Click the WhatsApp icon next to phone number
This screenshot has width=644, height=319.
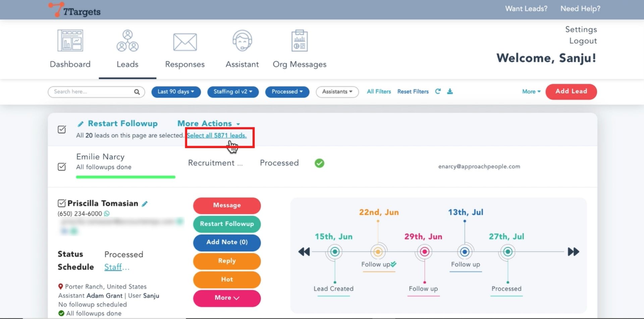[x=107, y=214]
